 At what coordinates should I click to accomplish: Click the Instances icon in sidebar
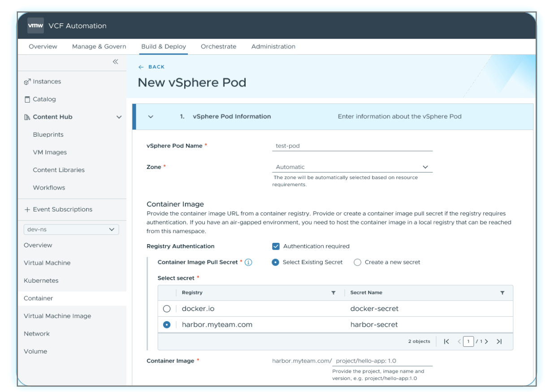click(27, 82)
